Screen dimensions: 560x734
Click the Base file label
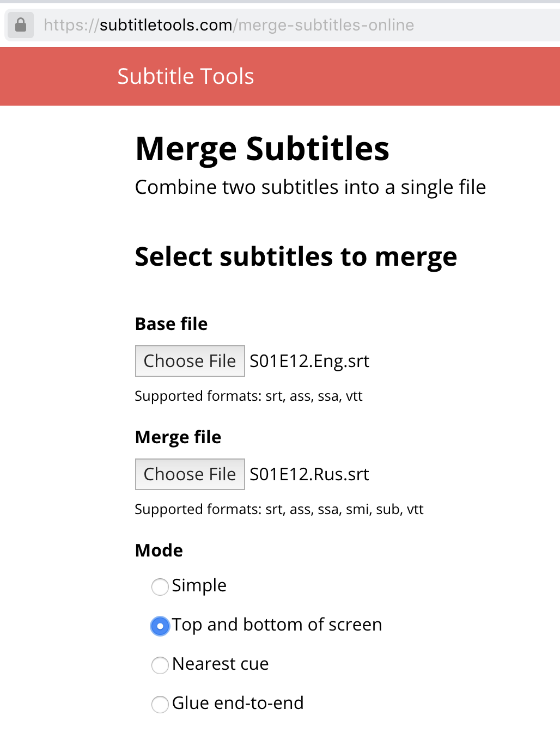pyautogui.click(x=171, y=324)
